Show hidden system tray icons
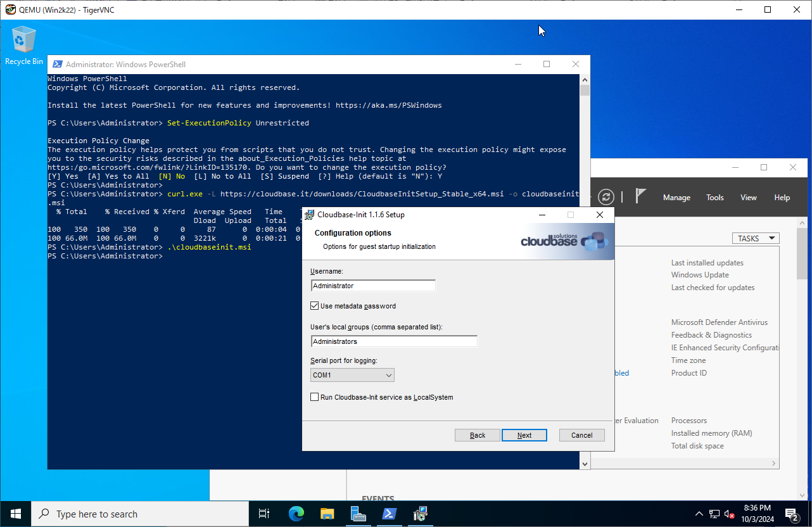Screen dimensions: 812x527 coord(699,514)
